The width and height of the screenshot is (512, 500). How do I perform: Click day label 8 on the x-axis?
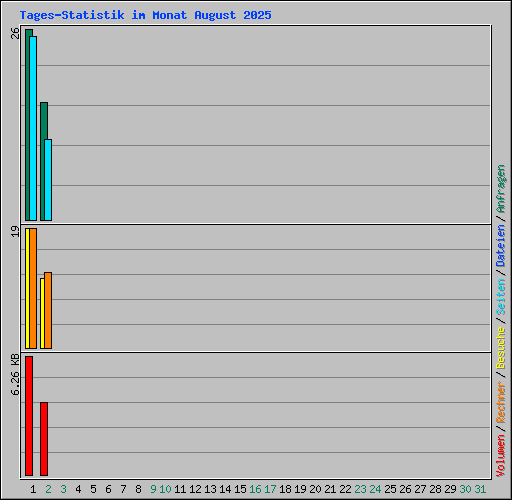(138, 489)
